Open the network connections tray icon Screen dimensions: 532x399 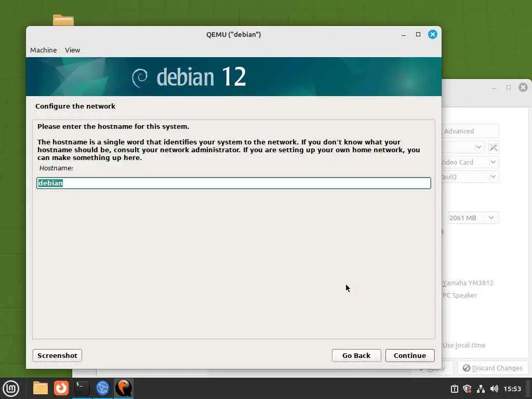[481, 389]
